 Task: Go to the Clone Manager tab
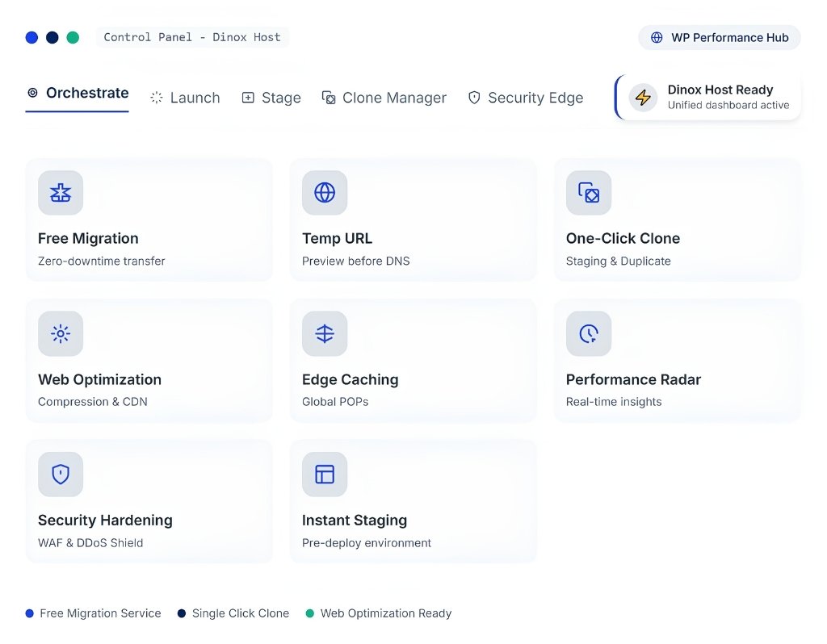point(384,98)
